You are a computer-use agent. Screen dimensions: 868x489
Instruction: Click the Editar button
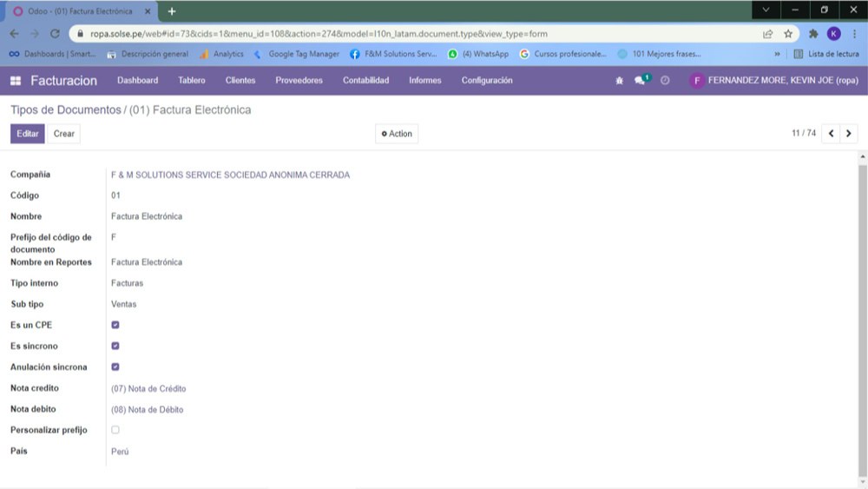click(x=28, y=134)
